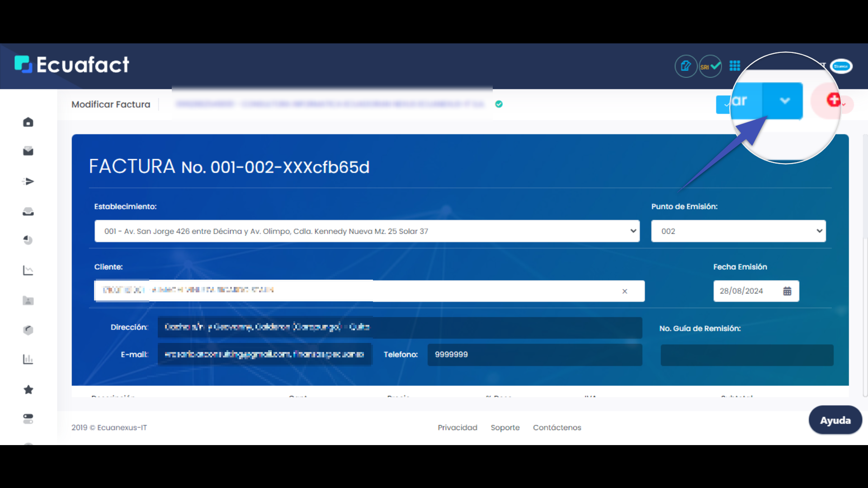Click the SRI checkmark status icon
The image size is (868, 488).
point(710,66)
